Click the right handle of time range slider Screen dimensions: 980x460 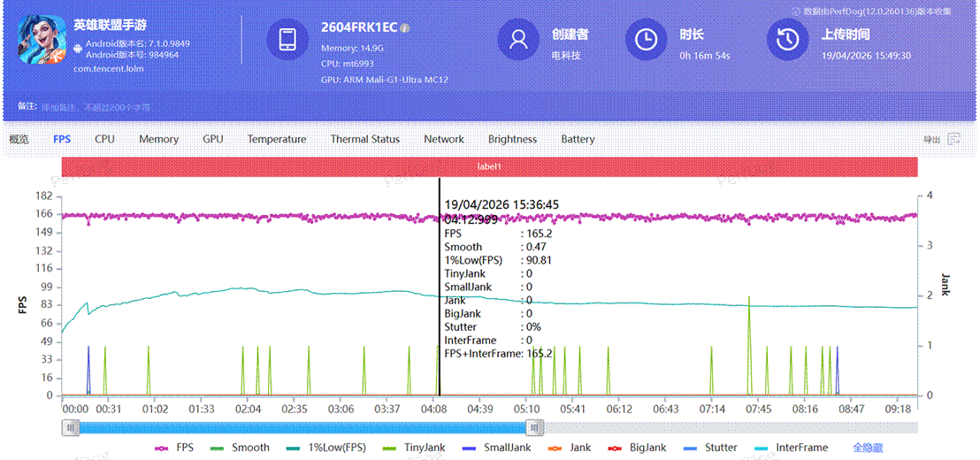point(534,428)
